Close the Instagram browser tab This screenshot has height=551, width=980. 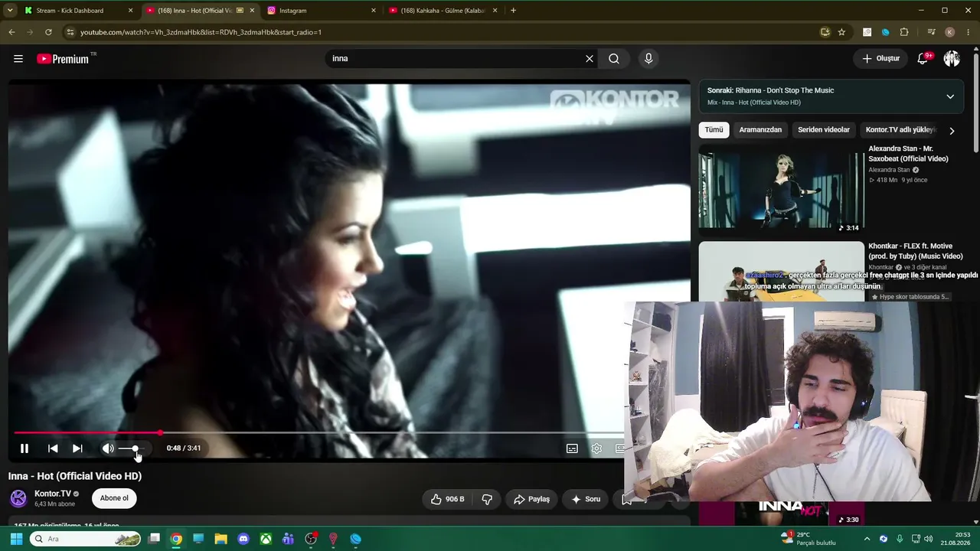click(374, 11)
